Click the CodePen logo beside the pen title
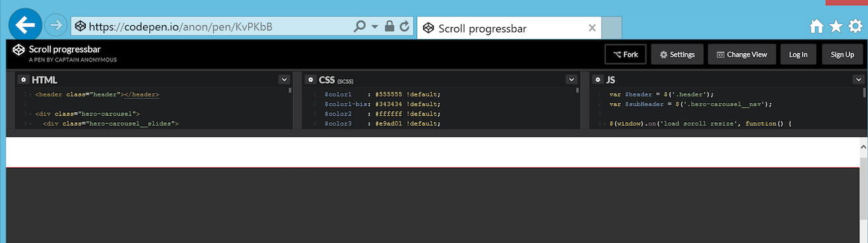This screenshot has height=243, width=868. (x=18, y=50)
